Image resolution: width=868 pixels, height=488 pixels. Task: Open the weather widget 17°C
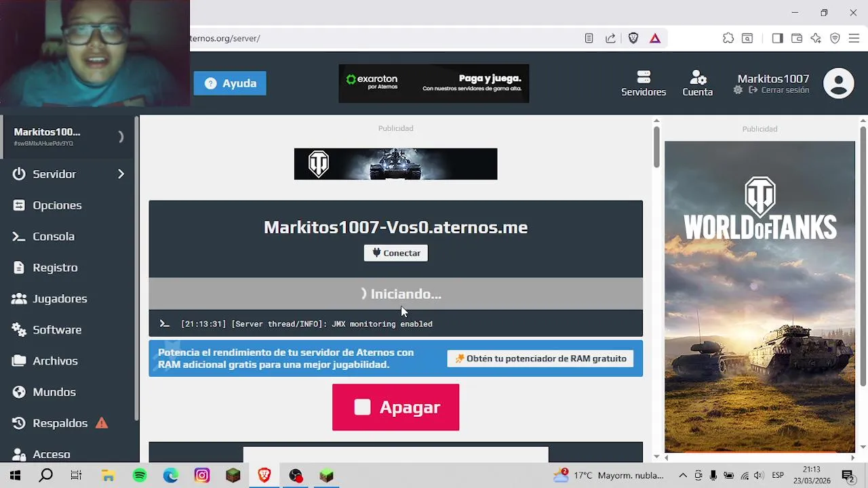(608, 476)
